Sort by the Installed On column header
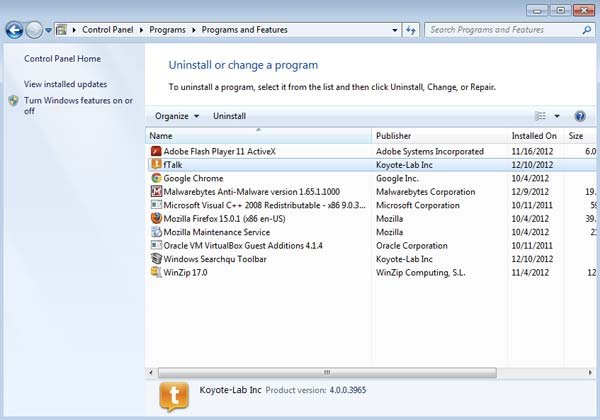Screen dimensions: 600x420 (535, 136)
